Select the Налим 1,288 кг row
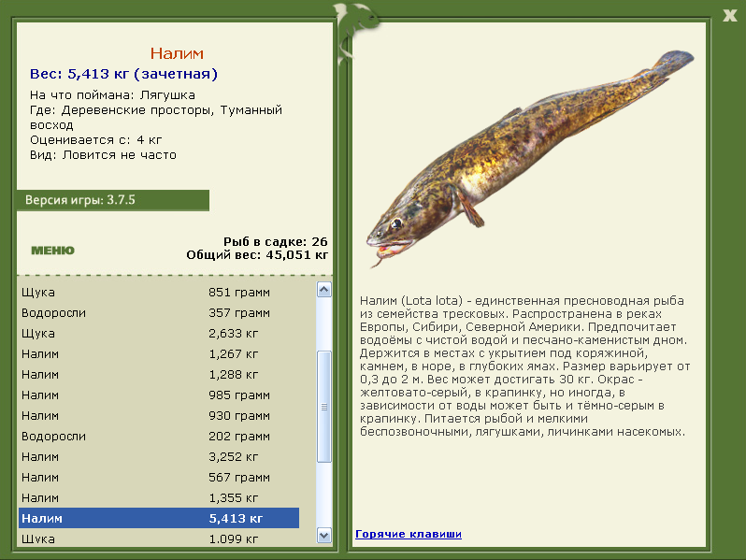Viewport: 746px width, 560px height. pos(159,375)
